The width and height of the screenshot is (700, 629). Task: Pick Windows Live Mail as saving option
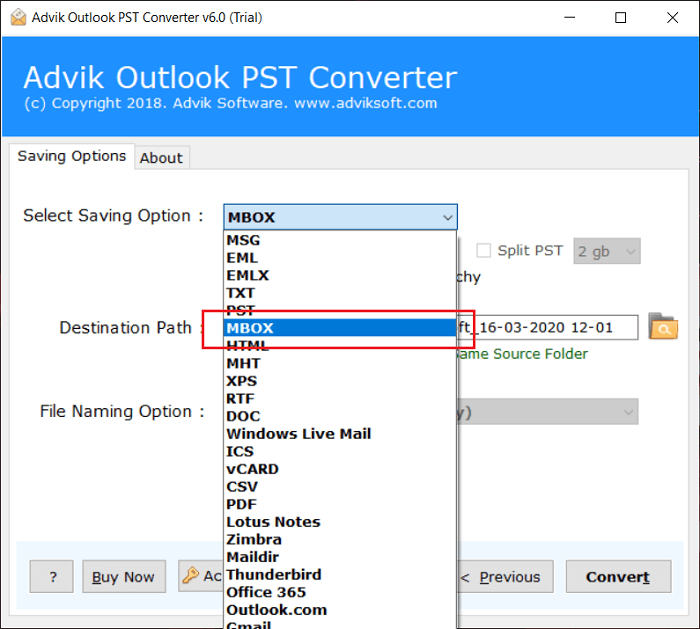tap(340, 434)
